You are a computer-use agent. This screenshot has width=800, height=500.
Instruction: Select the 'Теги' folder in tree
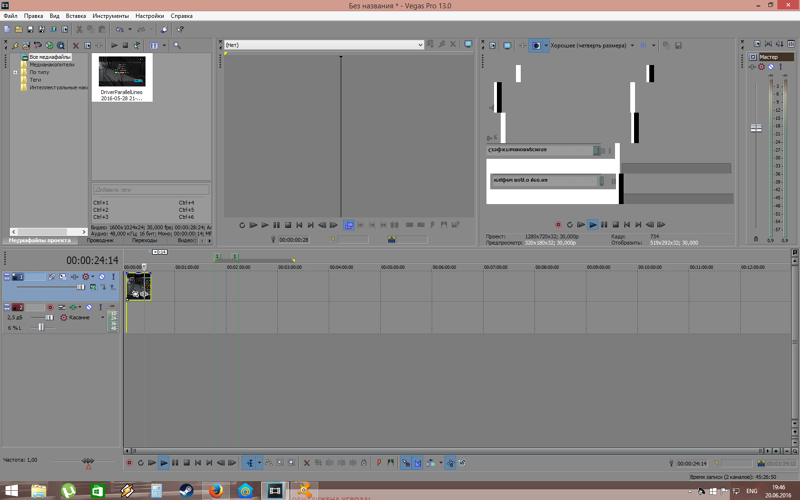point(35,80)
